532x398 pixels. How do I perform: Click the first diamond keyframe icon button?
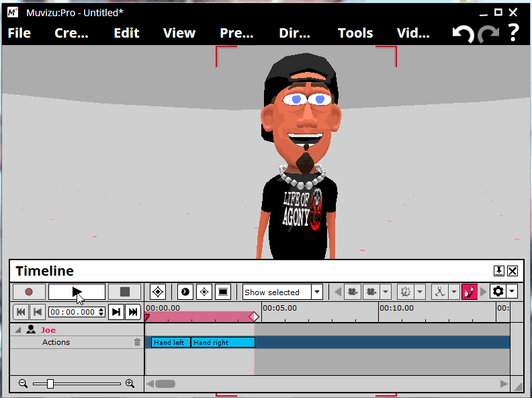[158, 292]
